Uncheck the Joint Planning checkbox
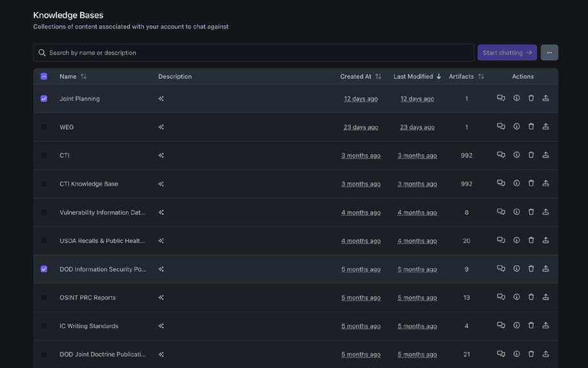Viewport: 588px width, 368px height. tap(44, 99)
